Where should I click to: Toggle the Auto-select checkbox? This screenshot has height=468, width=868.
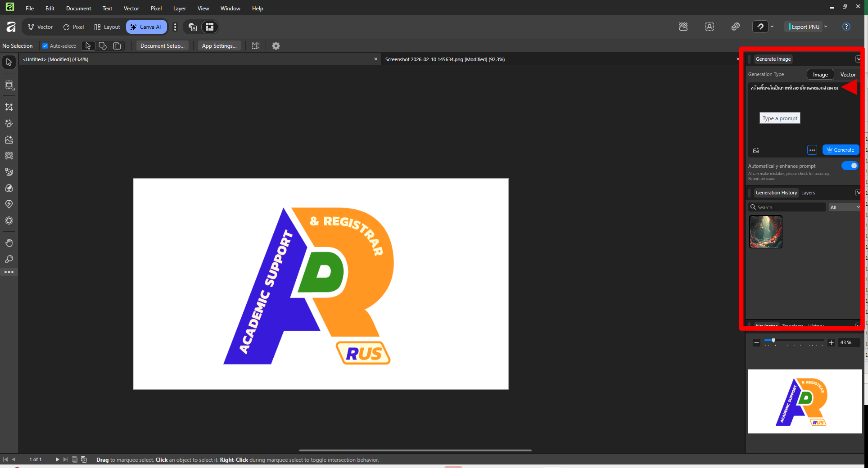45,46
